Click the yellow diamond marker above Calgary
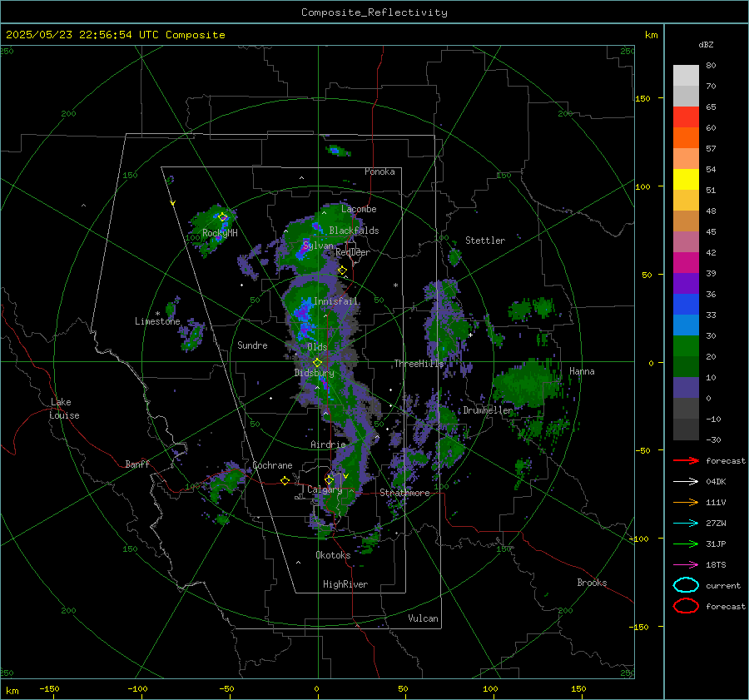The image size is (749, 700). (329, 479)
